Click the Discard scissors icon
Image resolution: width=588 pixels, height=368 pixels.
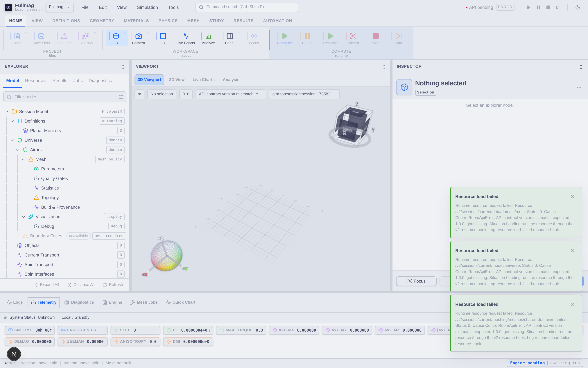pos(353,36)
